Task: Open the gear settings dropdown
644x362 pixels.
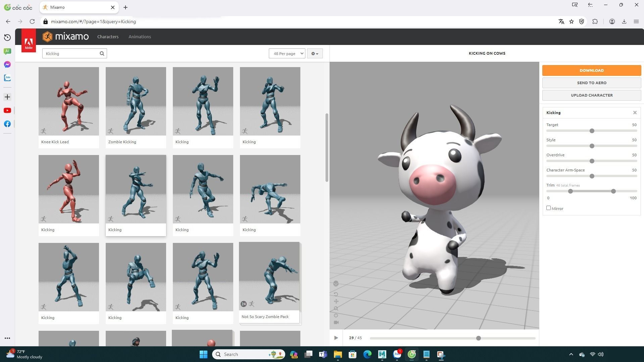Action: [314, 53]
